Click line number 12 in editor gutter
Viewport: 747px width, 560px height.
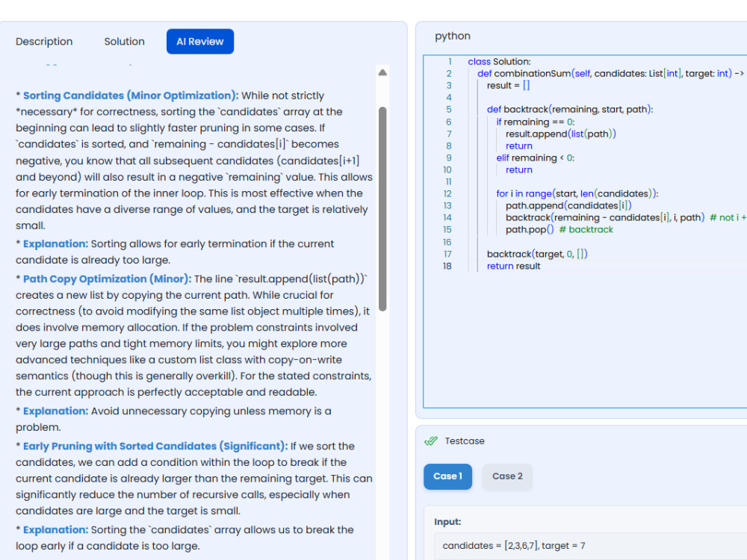click(447, 193)
